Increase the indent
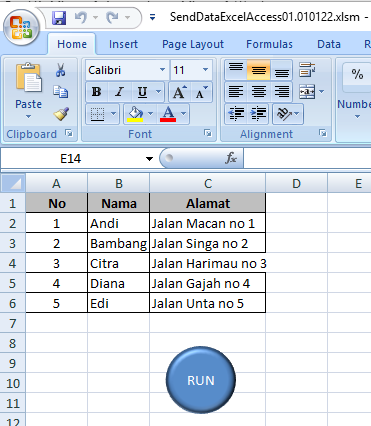Screen dimensions: 371x426 pyautogui.click(x=259, y=114)
